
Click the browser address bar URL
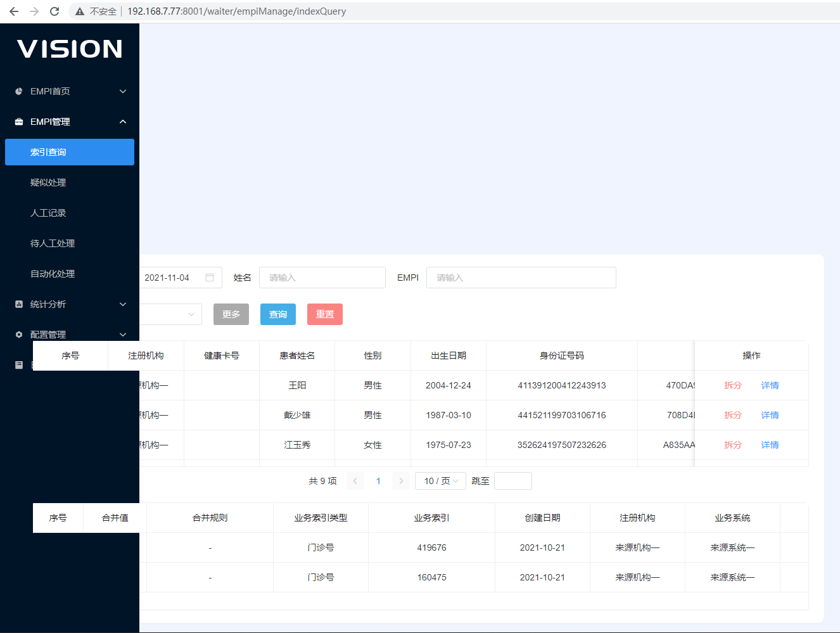(236, 11)
